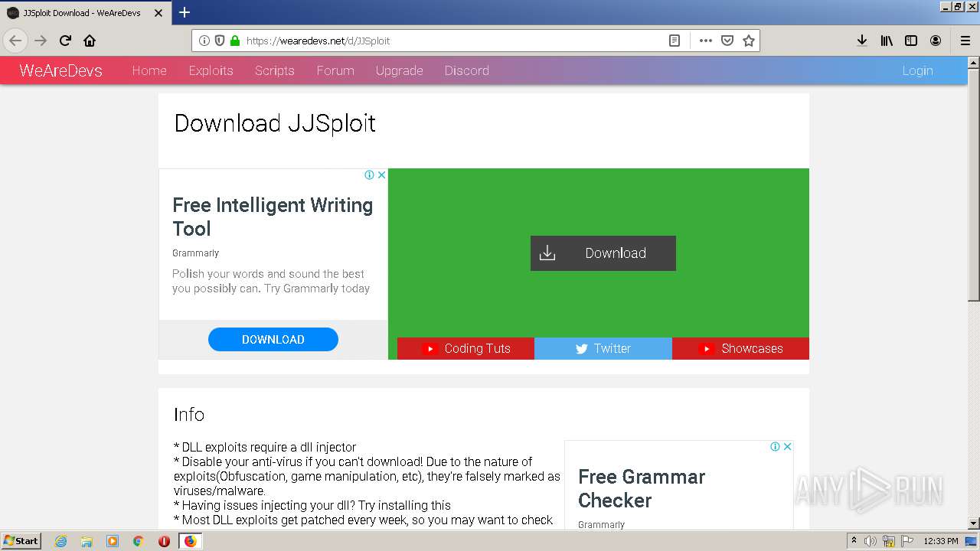Viewport: 980px width, 551px height.
Task: Open the Action Center flag icon
Action: click(x=907, y=541)
